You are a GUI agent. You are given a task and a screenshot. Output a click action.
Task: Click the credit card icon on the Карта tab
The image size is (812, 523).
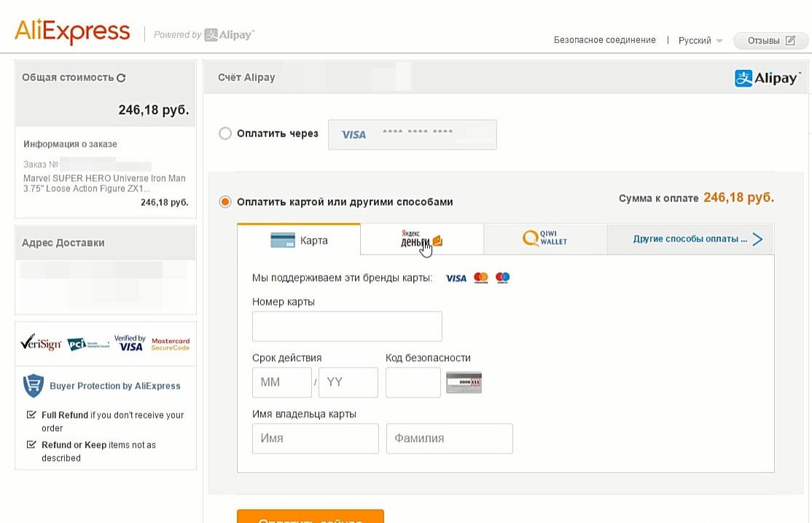point(283,241)
